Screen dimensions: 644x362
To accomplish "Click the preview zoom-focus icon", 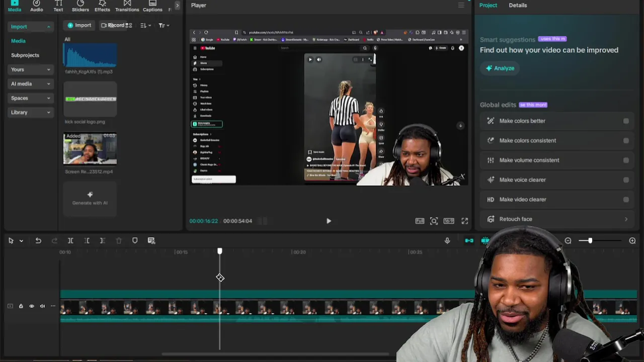I will pos(434,221).
